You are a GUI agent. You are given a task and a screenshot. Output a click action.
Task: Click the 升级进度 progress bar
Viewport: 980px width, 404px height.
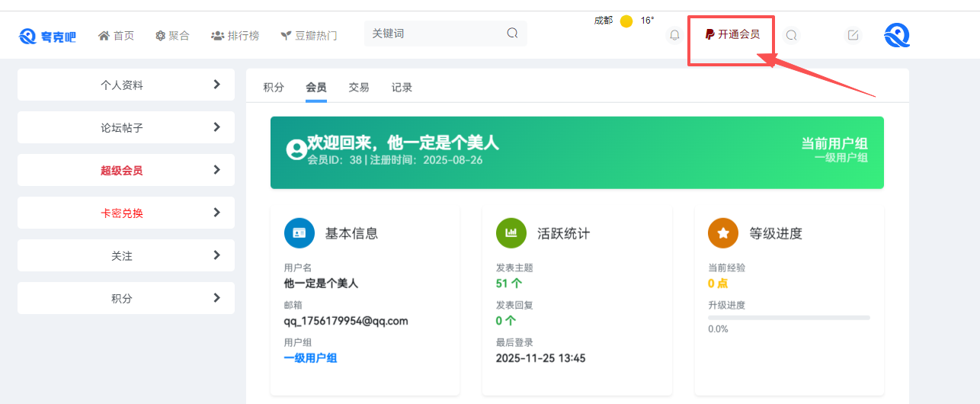(789, 317)
